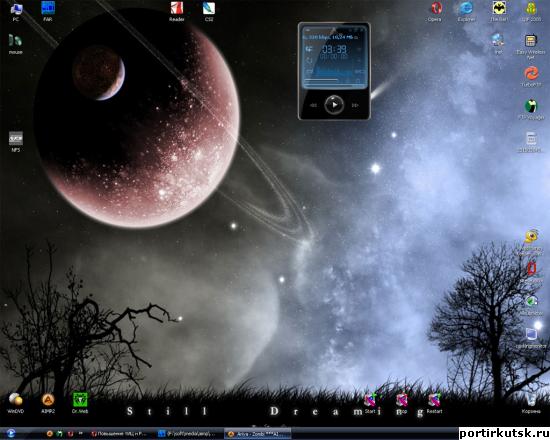
Task: Launch the WinDVD desktop shortcut
Action: [15, 403]
